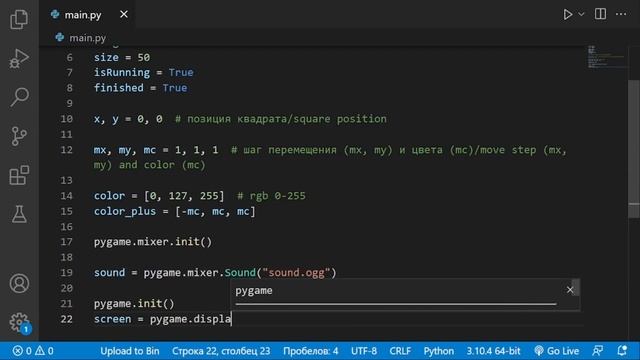Image resolution: width=640 pixels, height=360 pixels.
Task: Click the pygame progress bar
Action: point(396,304)
